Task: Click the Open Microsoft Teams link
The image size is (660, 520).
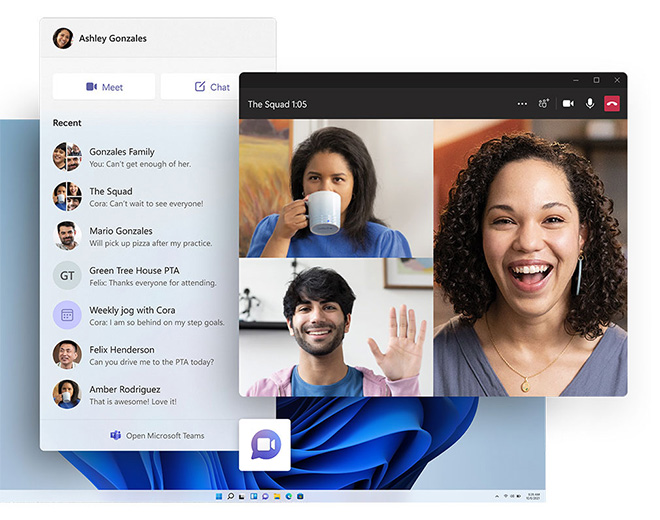Action: point(157,435)
